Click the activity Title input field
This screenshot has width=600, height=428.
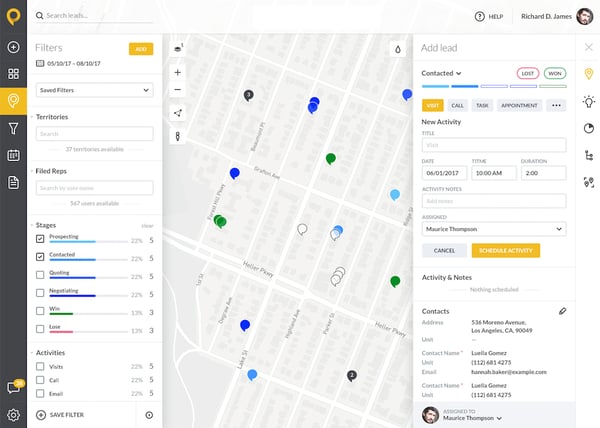tap(494, 145)
